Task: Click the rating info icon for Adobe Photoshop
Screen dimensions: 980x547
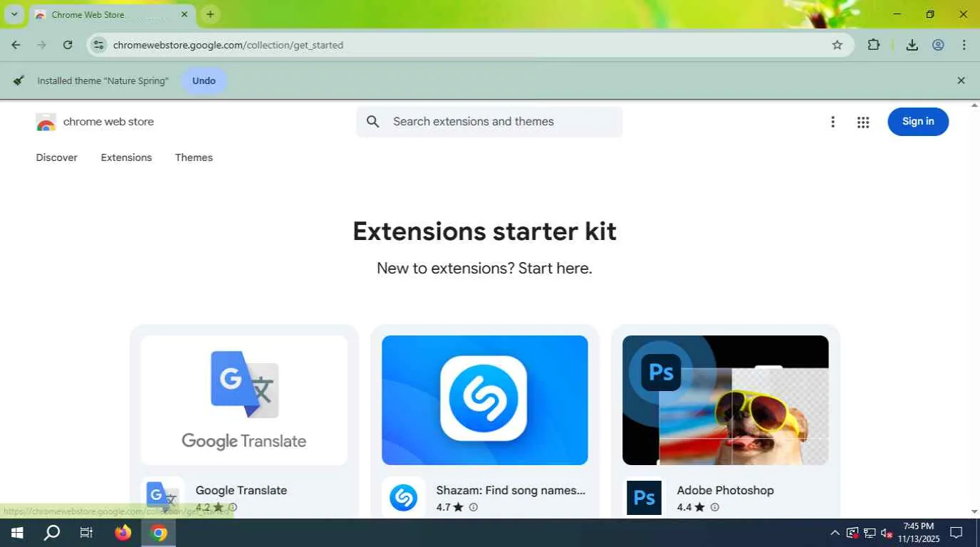Action: click(714, 507)
